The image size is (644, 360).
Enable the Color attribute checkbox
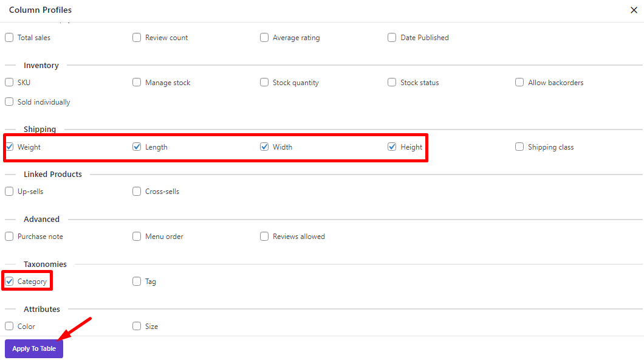[9, 326]
